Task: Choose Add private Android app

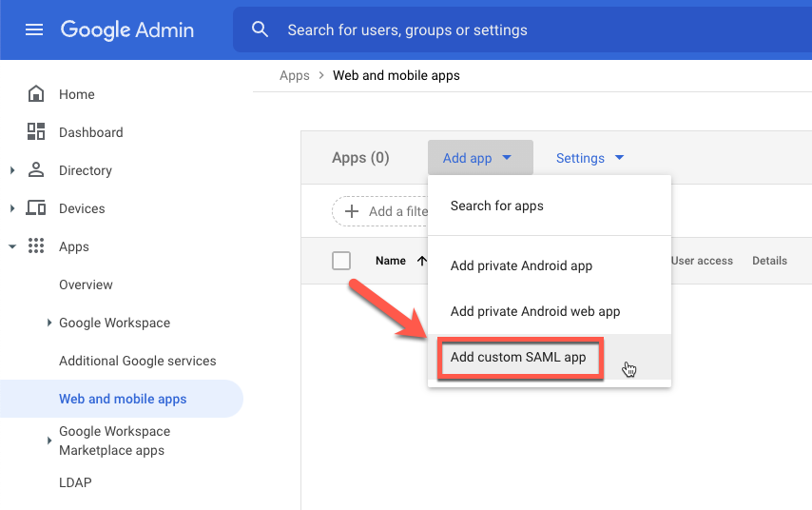Action: (550, 265)
